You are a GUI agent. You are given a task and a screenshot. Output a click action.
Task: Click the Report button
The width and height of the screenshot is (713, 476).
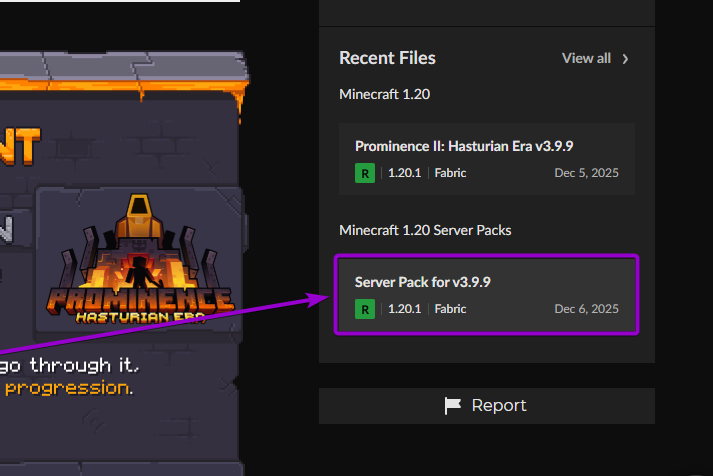point(487,406)
